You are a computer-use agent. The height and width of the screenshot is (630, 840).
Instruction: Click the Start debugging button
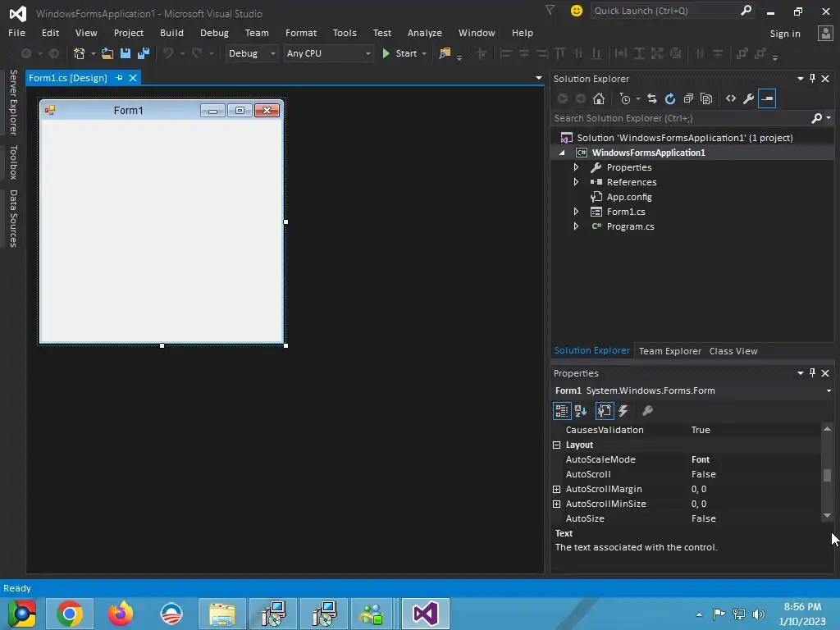point(400,53)
